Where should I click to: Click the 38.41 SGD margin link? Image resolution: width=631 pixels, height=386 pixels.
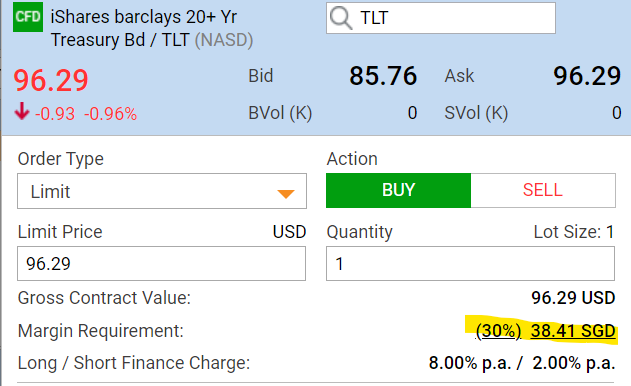[573, 331]
